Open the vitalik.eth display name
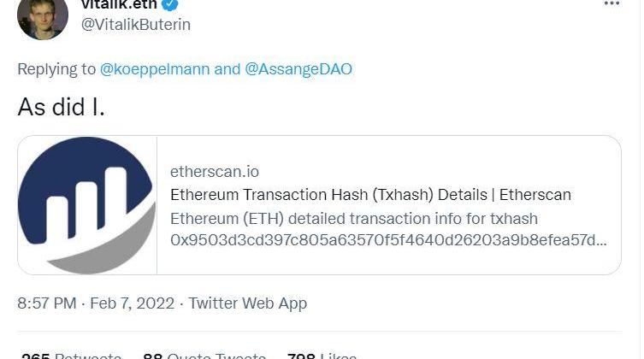644x359 pixels. pyautogui.click(x=119, y=4)
